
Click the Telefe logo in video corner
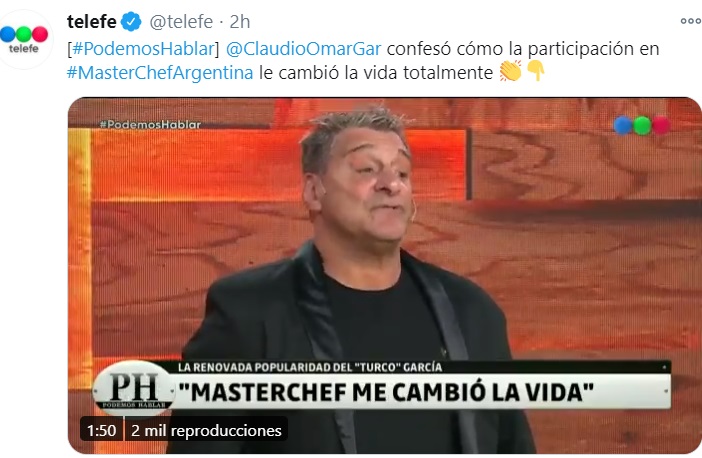point(642,125)
